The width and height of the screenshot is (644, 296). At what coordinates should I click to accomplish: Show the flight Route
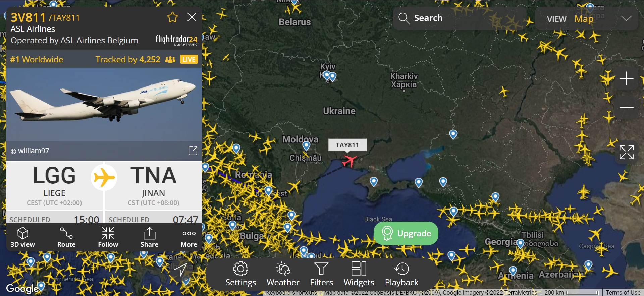coord(66,237)
